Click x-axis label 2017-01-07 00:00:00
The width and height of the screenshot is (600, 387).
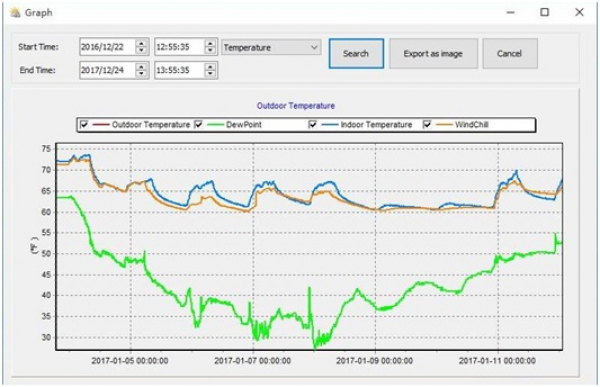[x=253, y=361]
